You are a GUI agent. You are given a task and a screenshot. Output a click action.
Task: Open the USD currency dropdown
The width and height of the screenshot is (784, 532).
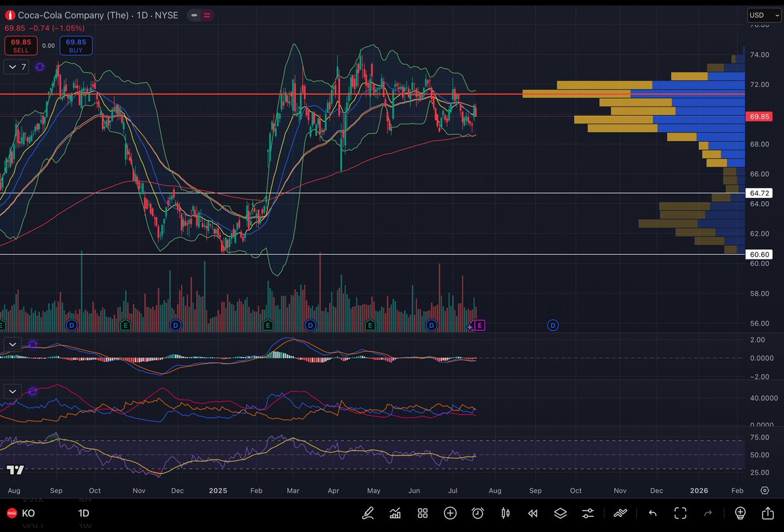764,15
